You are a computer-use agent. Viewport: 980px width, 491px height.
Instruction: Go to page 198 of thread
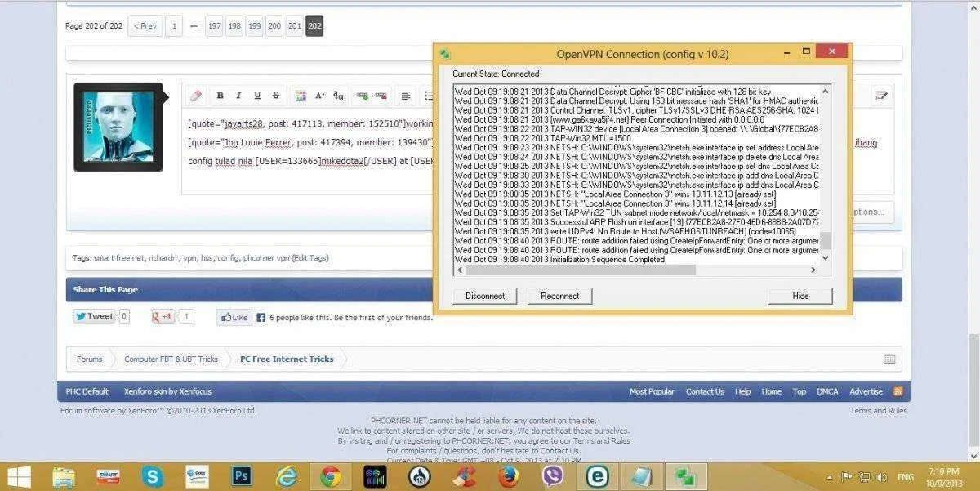tap(234, 26)
